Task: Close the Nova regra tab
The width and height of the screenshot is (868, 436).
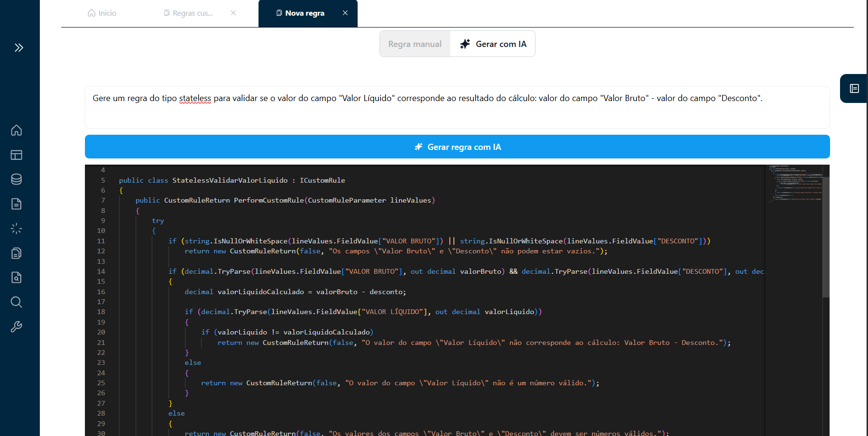Action: click(345, 13)
